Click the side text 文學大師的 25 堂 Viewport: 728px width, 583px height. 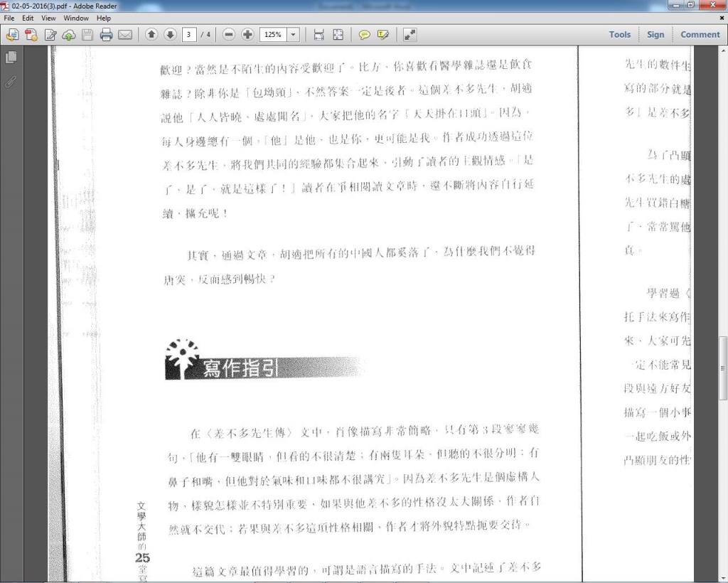coord(142,541)
